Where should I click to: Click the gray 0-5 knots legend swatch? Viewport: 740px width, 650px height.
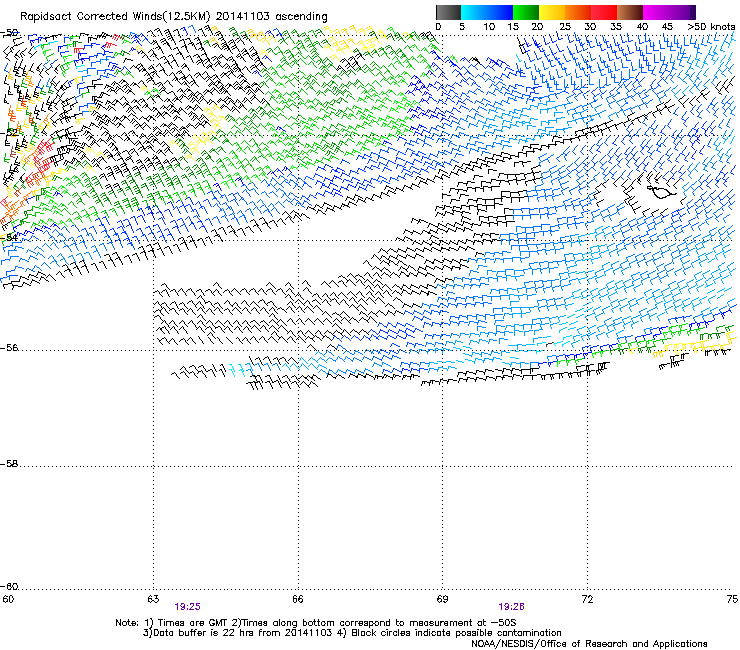coord(448,12)
